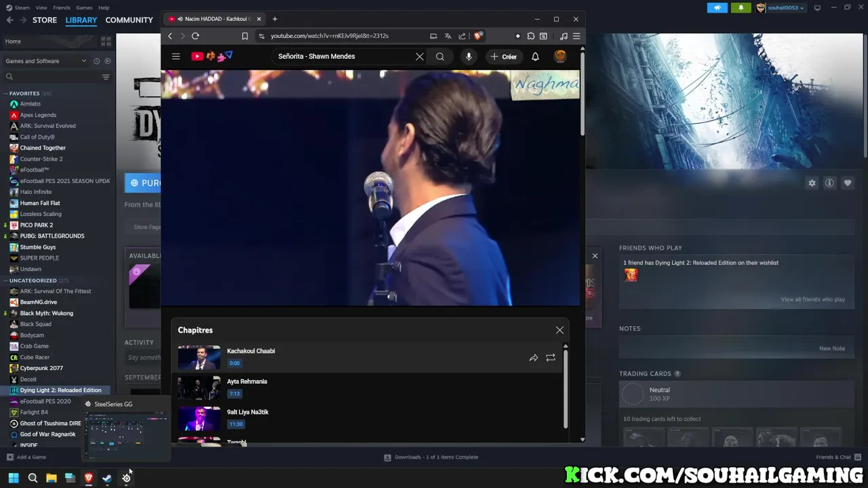Select Halo Infinite in library

point(35,192)
